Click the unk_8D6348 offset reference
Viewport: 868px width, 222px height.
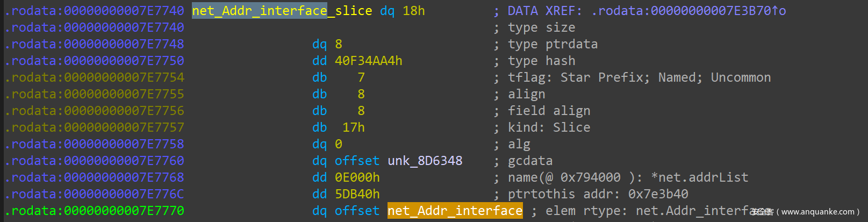pyautogui.click(x=425, y=161)
